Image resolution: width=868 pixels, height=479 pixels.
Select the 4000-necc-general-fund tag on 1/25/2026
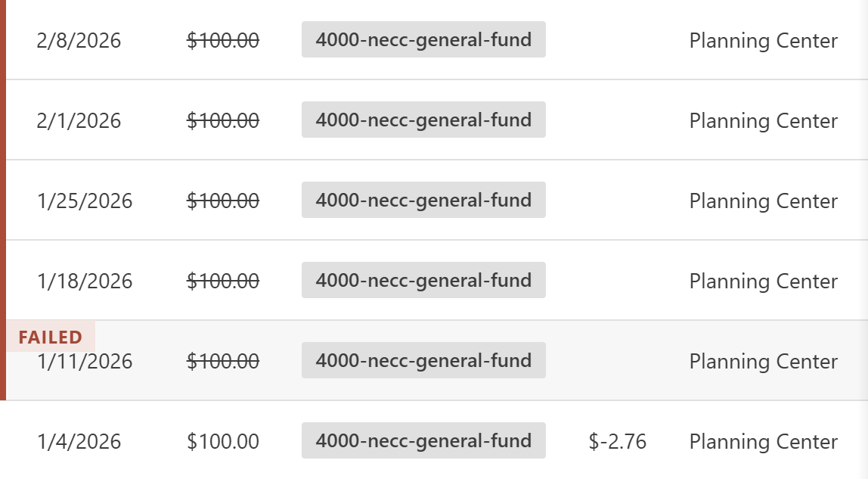click(x=423, y=200)
